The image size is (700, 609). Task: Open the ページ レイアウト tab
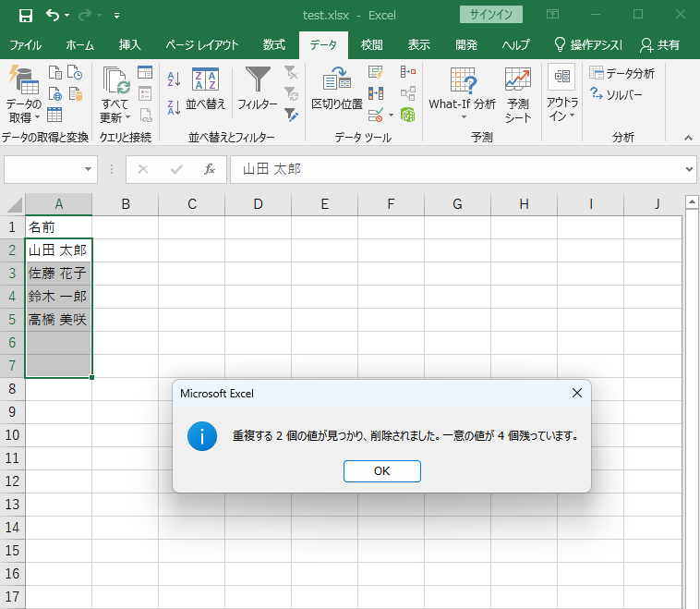(202, 45)
